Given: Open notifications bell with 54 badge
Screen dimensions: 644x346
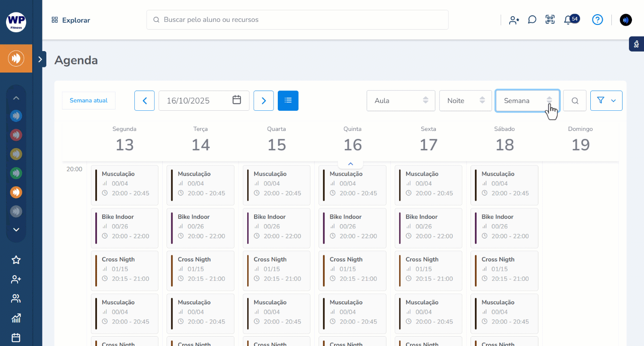Looking at the screenshot, I should click(x=571, y=20).
